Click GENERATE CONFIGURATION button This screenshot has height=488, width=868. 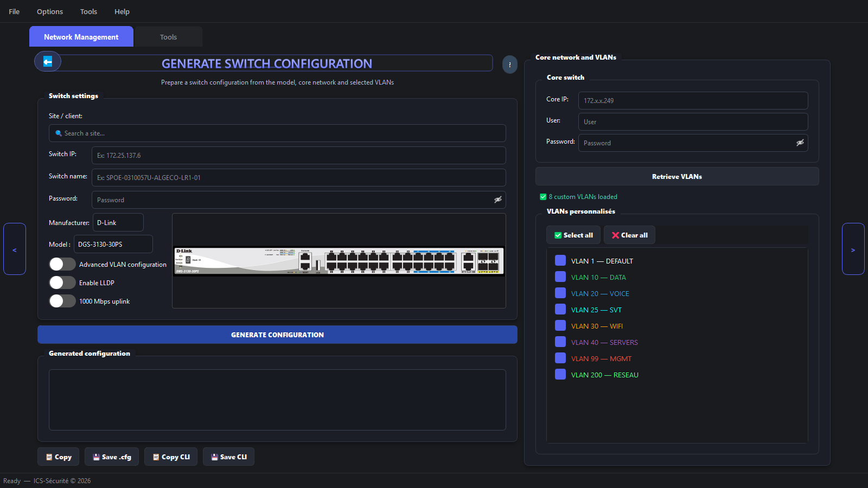277,335
